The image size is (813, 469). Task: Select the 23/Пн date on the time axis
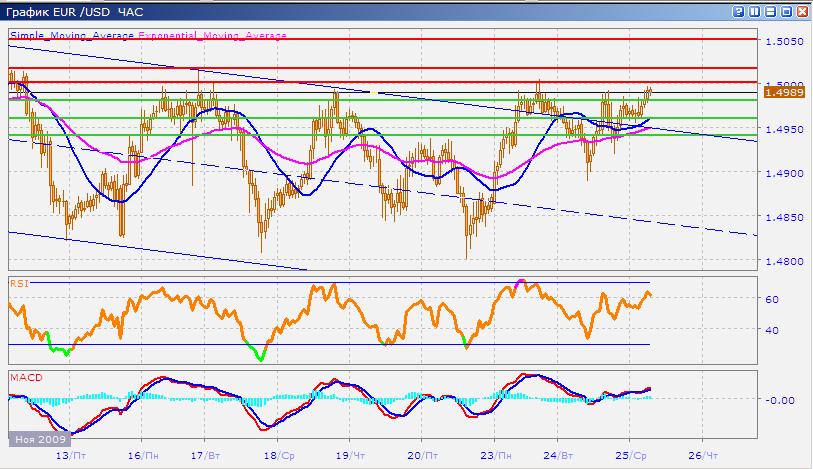coord(496,455)
